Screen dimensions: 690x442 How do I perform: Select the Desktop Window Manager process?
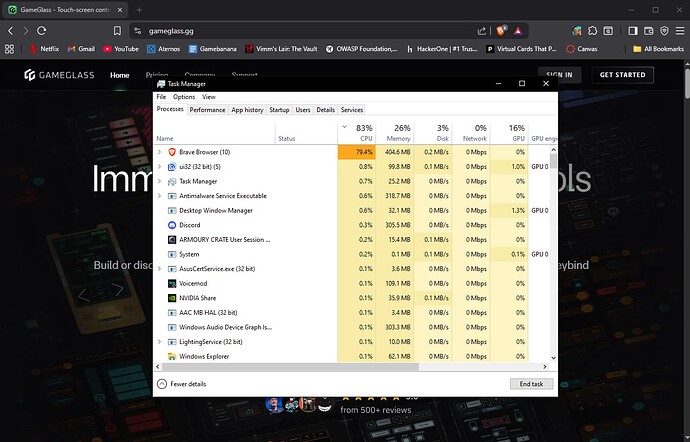coord(352,210)
